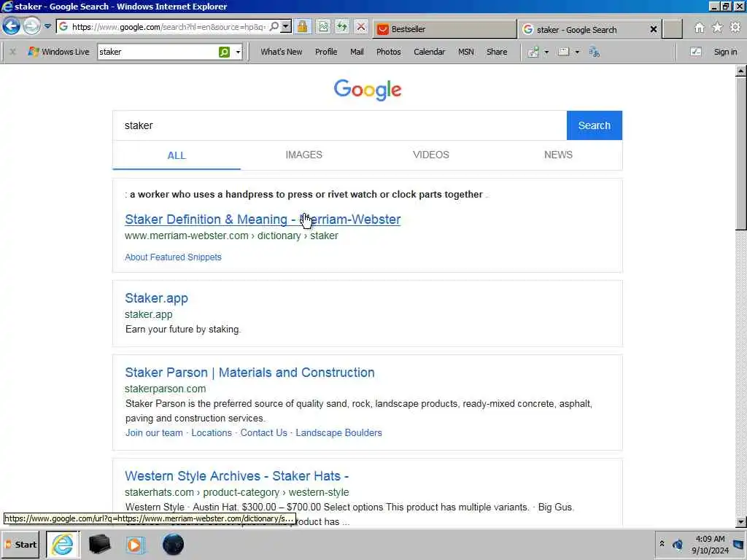Image resolution: width=747 pixels, height=560 pixels.
Task: Open MSN in the Windows Live toolbar
Action: tap(466, 52)
